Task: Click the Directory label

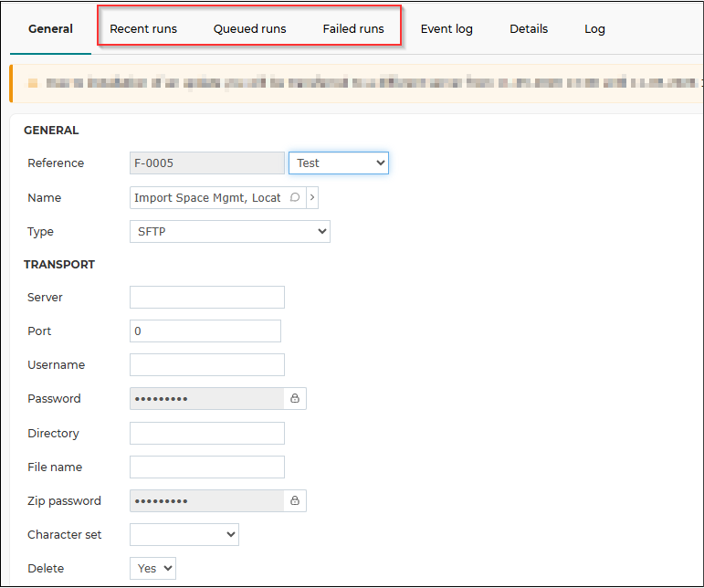Action: point(53,433)
